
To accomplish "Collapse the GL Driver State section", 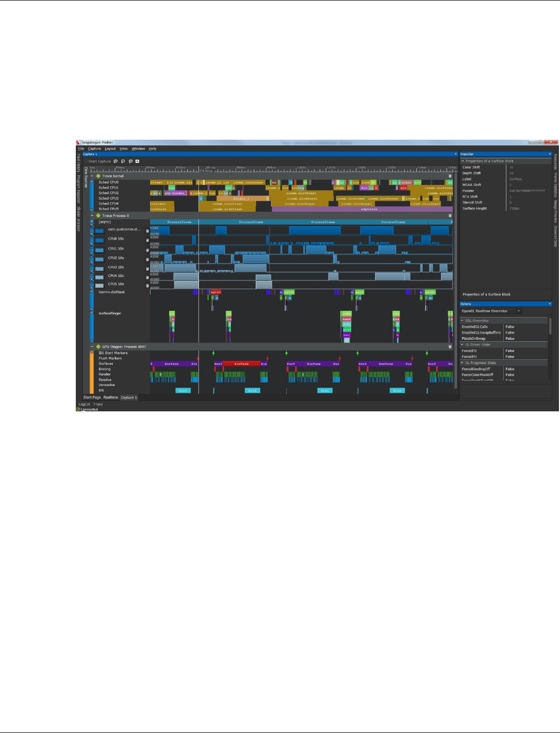I will tap(463, 344).
